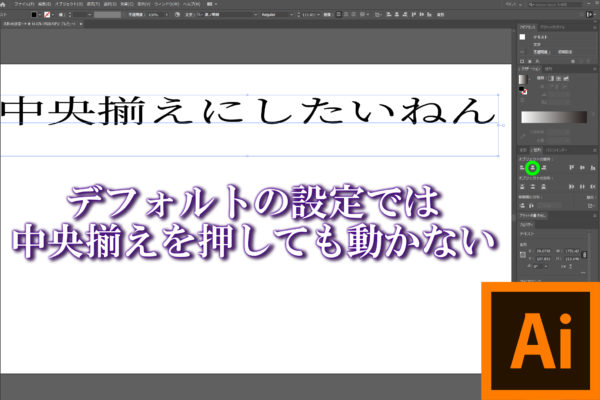Click the stroke weight stepper arrows
Image resolution: width=600 pixels, height=400 pixels.
(70, 15)
